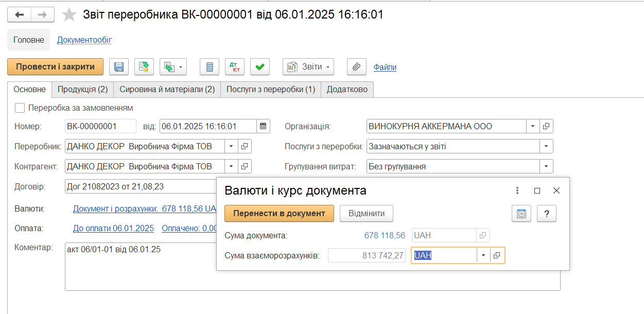Expand the Послуги з переробки dropdown

pyautogui.click(x=546, y=146)
